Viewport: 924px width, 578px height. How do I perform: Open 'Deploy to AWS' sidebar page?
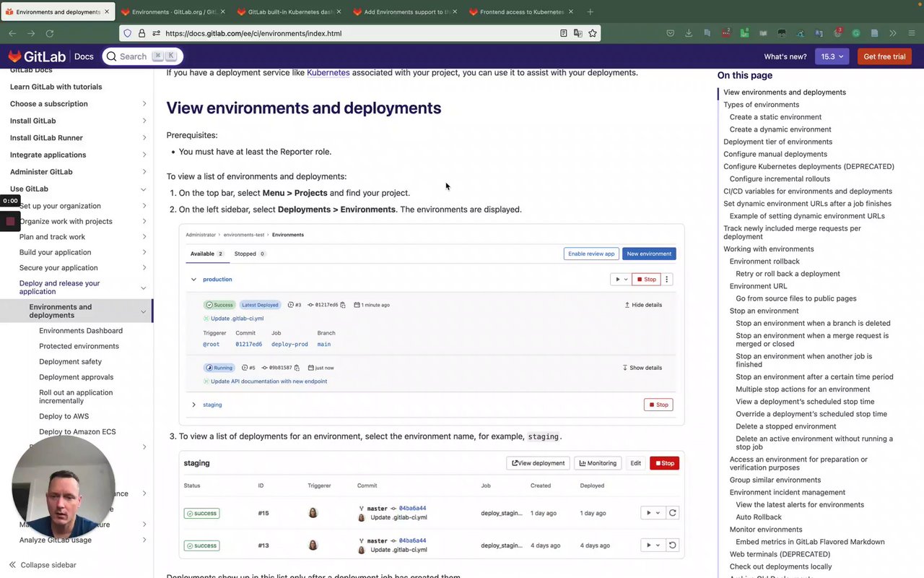pos(64,416)
